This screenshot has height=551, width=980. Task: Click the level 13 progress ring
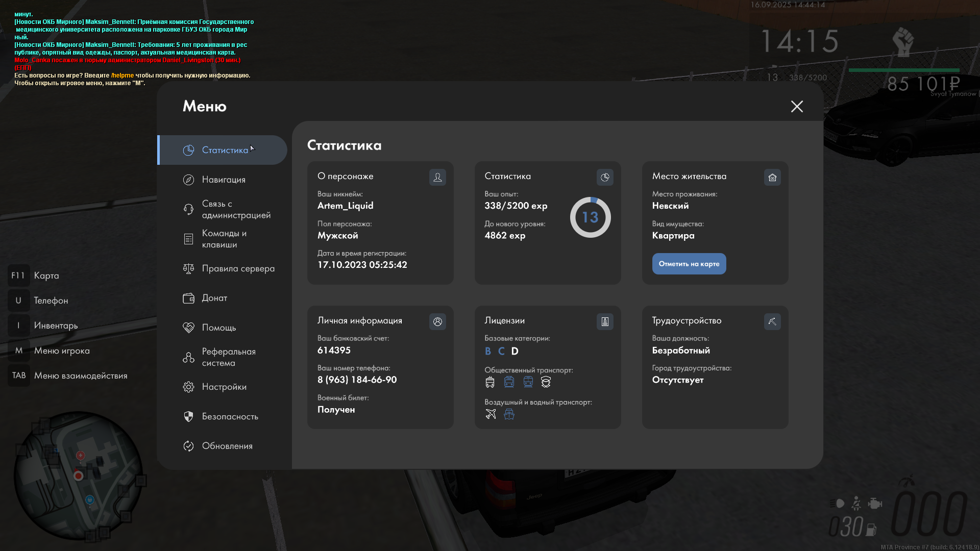click(x=590, y=217)
